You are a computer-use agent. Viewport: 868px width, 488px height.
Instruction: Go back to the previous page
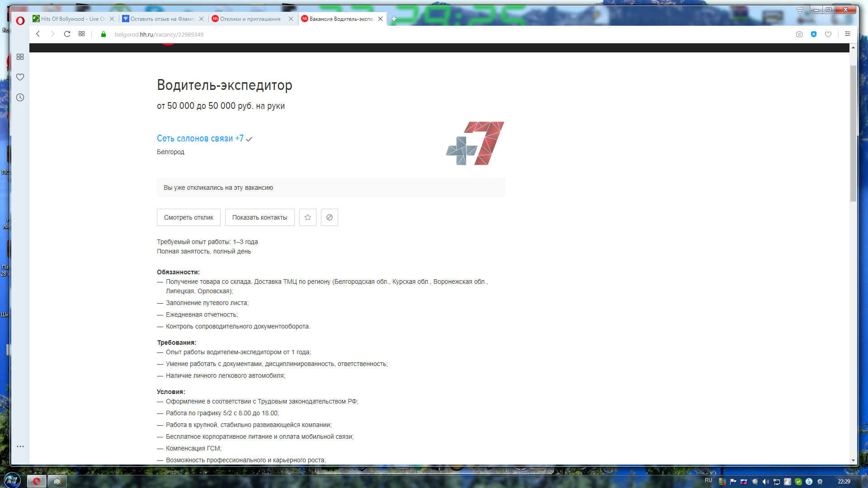coord(38,34)
